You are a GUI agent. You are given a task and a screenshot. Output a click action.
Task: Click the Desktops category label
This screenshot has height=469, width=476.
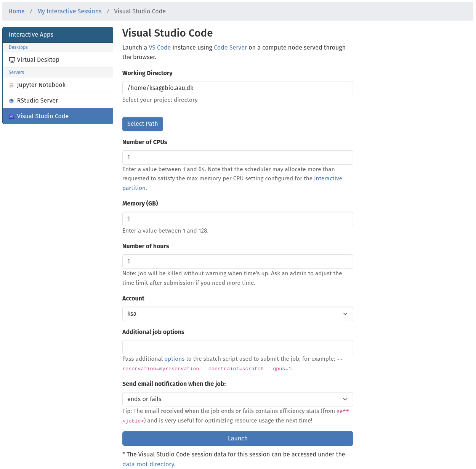click(18, 47)
